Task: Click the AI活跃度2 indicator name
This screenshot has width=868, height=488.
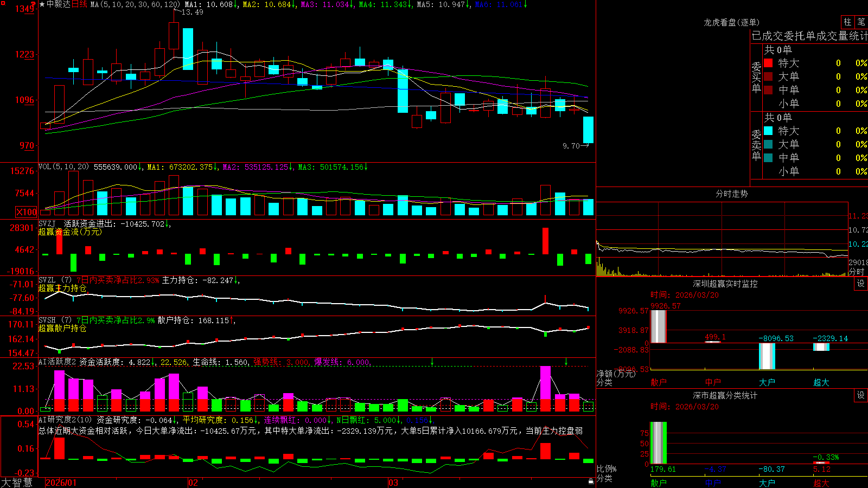Action: point(58,362)
